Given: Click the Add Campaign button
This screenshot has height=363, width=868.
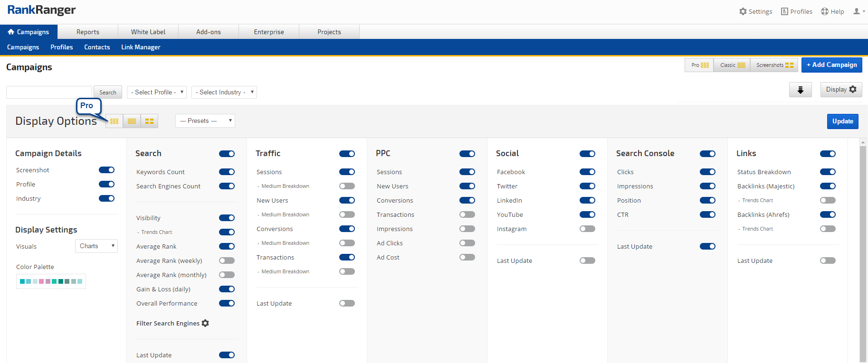Looking at the screenshot, I should [831, 65].
